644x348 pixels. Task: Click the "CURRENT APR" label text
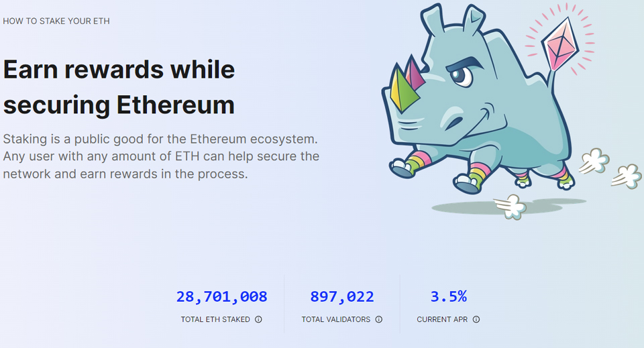tap(442, 320)
